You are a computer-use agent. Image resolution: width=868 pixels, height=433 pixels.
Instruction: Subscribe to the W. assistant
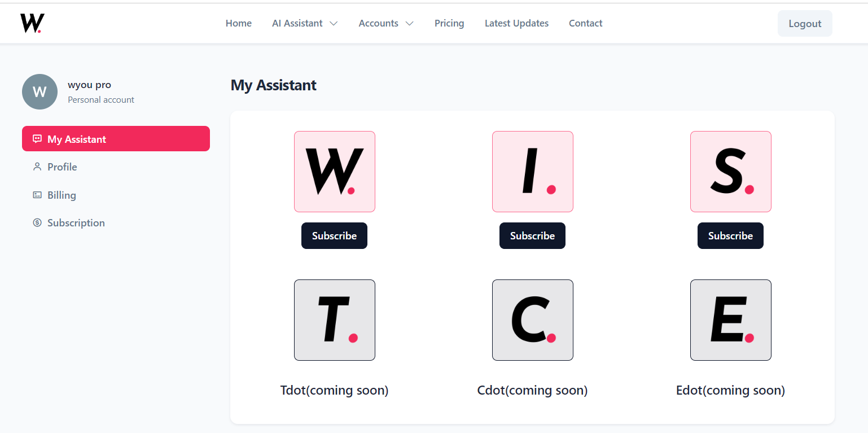[x=334, y=235]
